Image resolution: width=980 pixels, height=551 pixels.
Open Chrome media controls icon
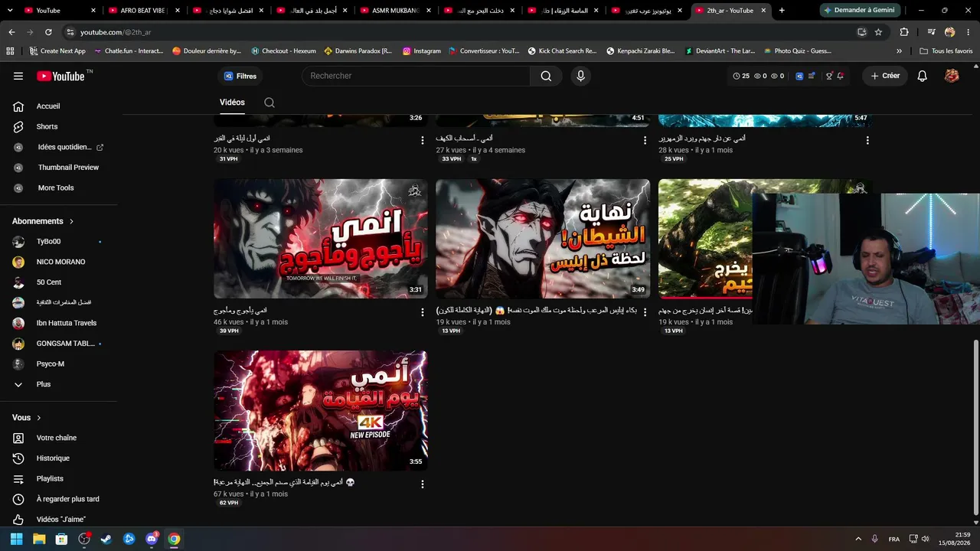click(931, 32)
